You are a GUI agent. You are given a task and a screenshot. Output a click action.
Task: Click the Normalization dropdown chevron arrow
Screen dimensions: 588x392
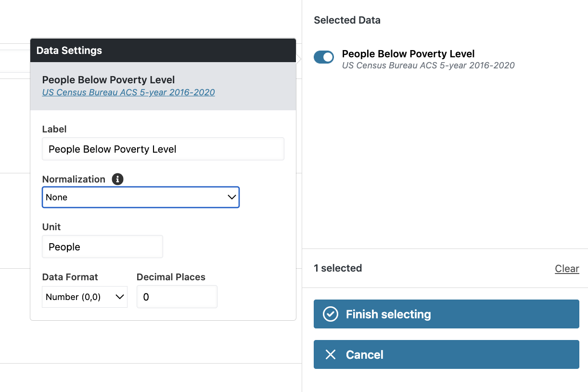231,197
